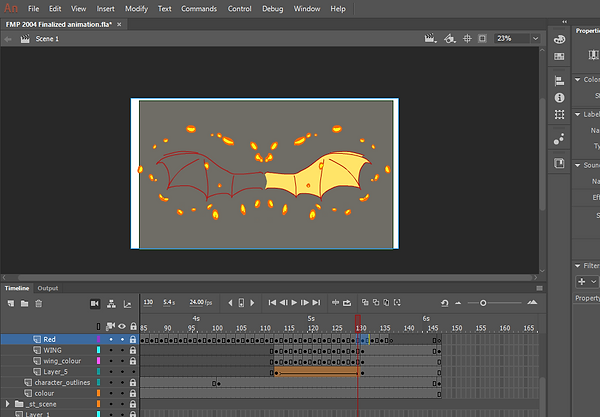Toggle Clip Content Outside Stage icon
600x417 pixels.
coord(482,38)
